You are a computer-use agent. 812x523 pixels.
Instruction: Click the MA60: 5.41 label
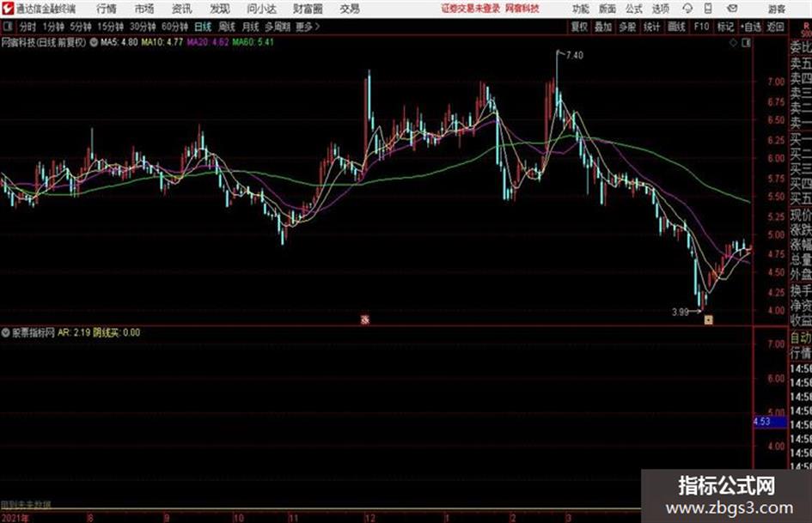253,42
